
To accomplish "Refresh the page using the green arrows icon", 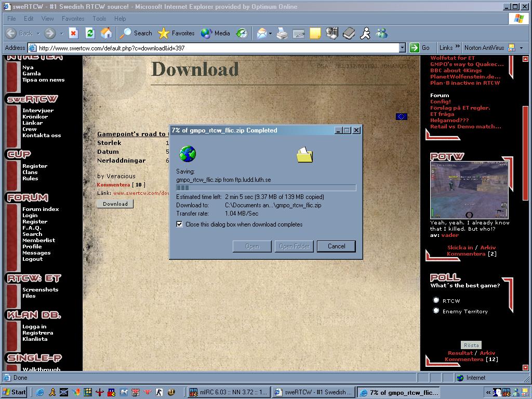I will click(x=90, y=33).
